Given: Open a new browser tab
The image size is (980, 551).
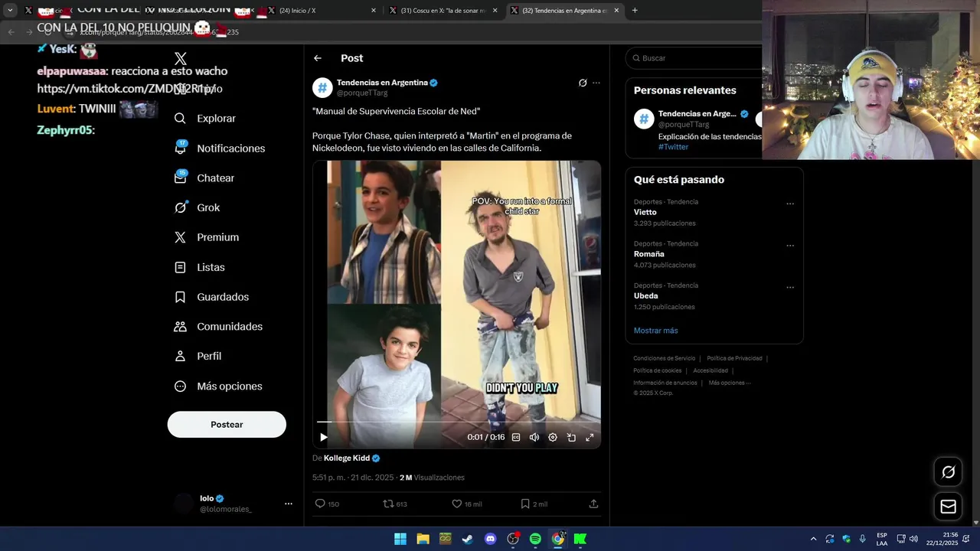Looking at the screenshot, I should [x=635, y=11].
